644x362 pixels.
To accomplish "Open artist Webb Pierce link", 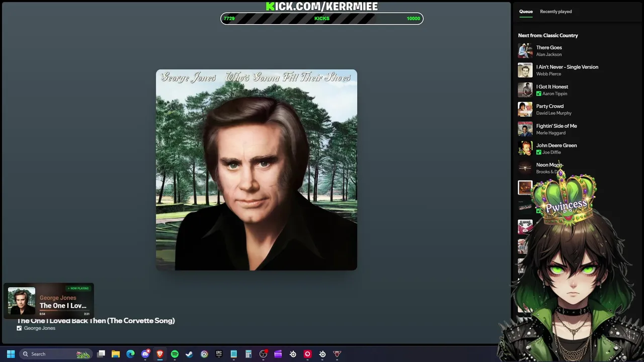I will point(548,74).
